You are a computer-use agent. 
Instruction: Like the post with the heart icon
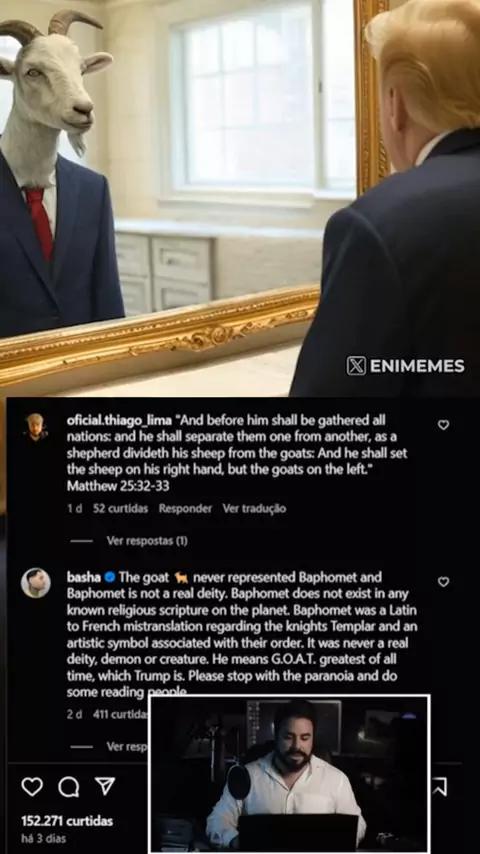click(32, 786)
